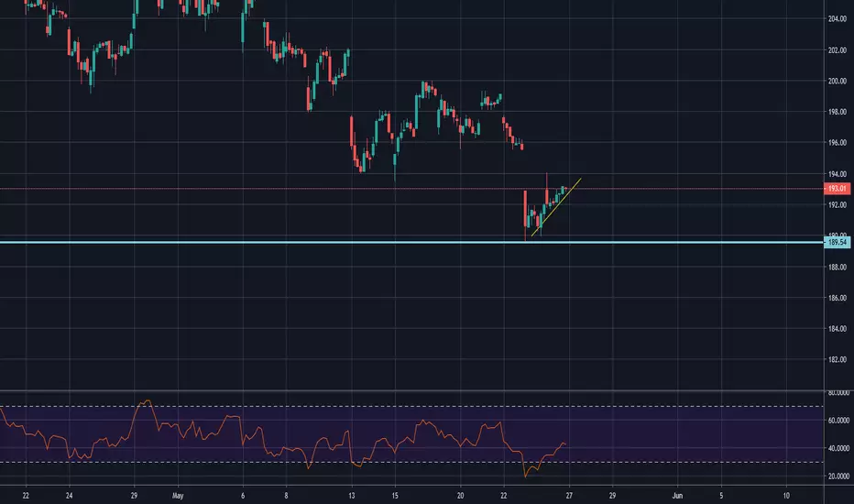The height and width of the screenshot is (504, 854).
Task: Click the blue 189.54 horizontal line price label
Action: pyautogui.click(x=837, y=242)
